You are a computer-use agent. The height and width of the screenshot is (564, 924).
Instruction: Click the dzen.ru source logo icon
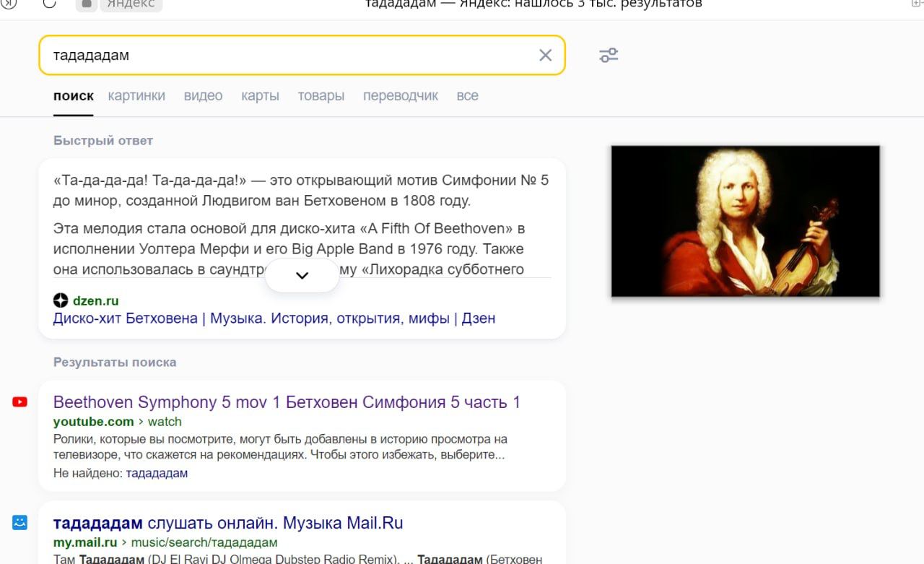tap(61, 300)
